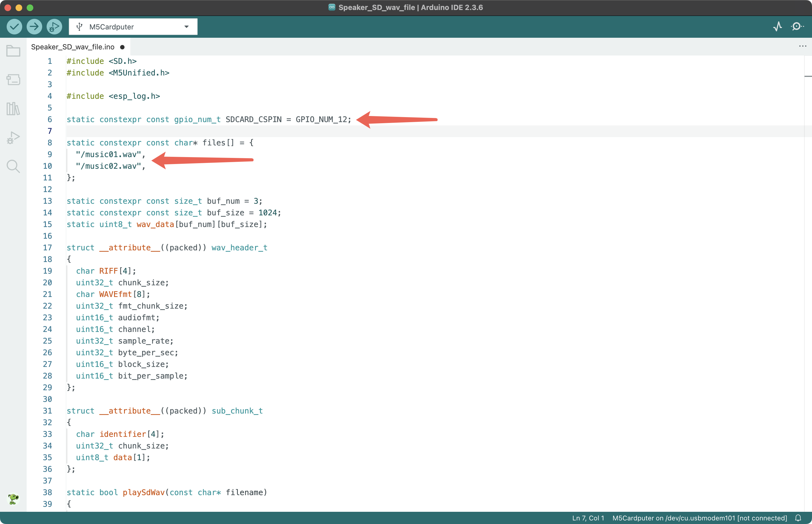Open the Boards Manager panel
The height and width of the screenshot is (524, 812).
point(13,80)
